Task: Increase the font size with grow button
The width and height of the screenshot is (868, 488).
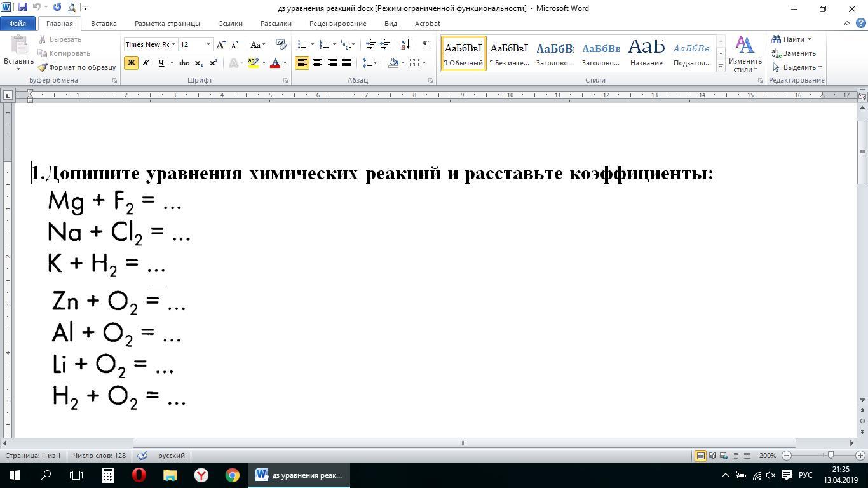Action: tap(220, 44)
